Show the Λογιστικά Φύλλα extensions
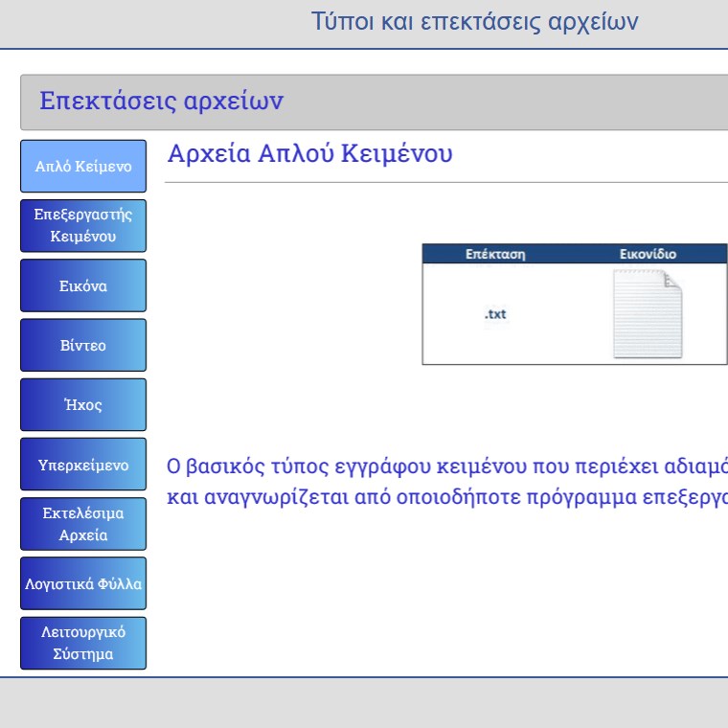This screenshot has height=728, width=728. (x=83, y=583)
